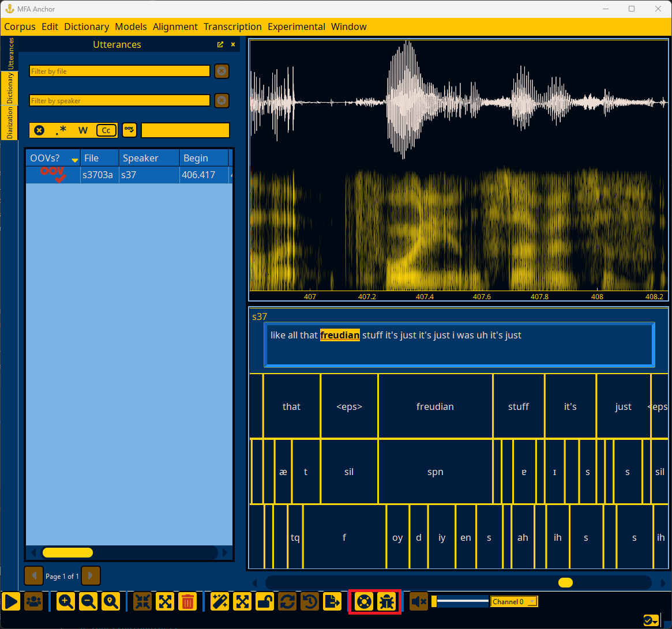Click the Filter by speaker field

coord(119,101)
